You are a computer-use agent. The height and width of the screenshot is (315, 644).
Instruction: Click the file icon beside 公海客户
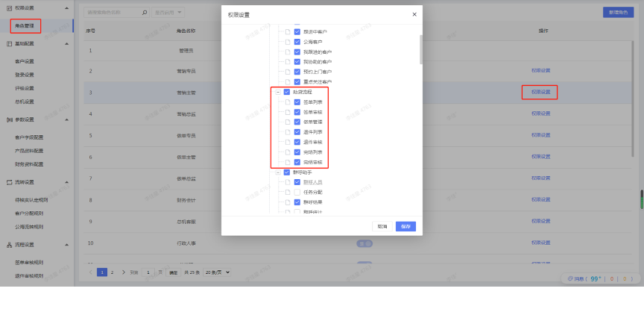(288, 42)
